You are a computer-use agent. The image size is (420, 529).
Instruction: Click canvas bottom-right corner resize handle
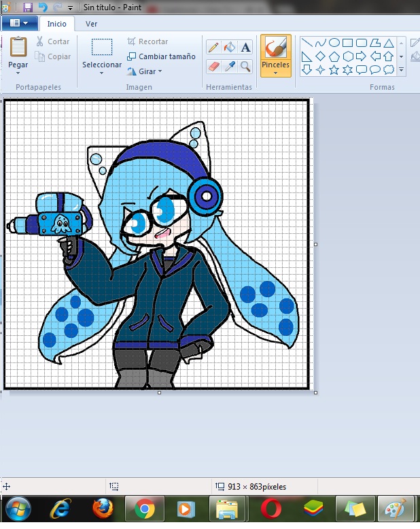[x=315, y=392]
